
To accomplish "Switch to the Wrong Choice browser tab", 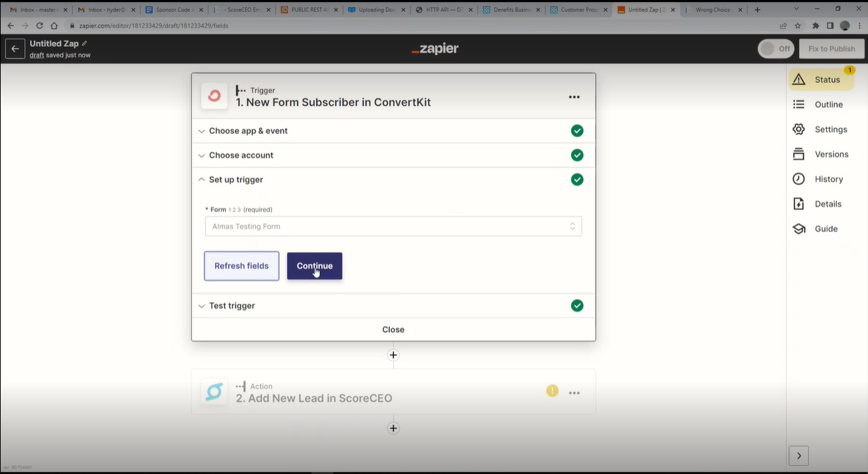I will pos(714,10).
